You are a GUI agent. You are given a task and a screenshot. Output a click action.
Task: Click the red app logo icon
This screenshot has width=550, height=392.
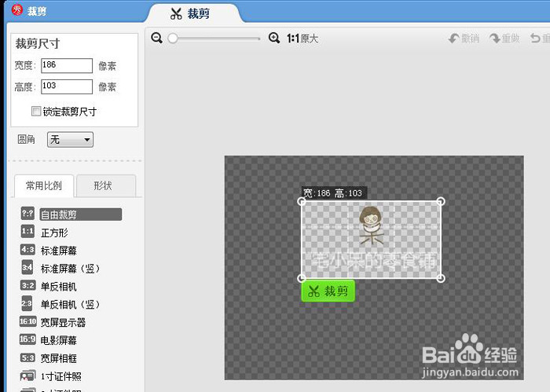point(16,9)
